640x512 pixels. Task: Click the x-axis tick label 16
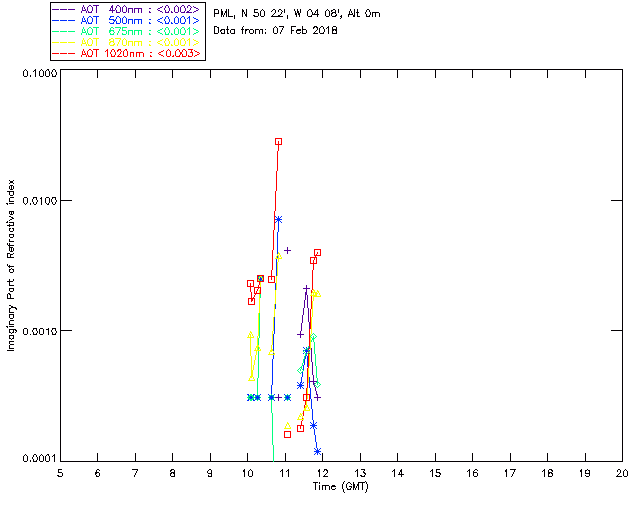point(472,473)
